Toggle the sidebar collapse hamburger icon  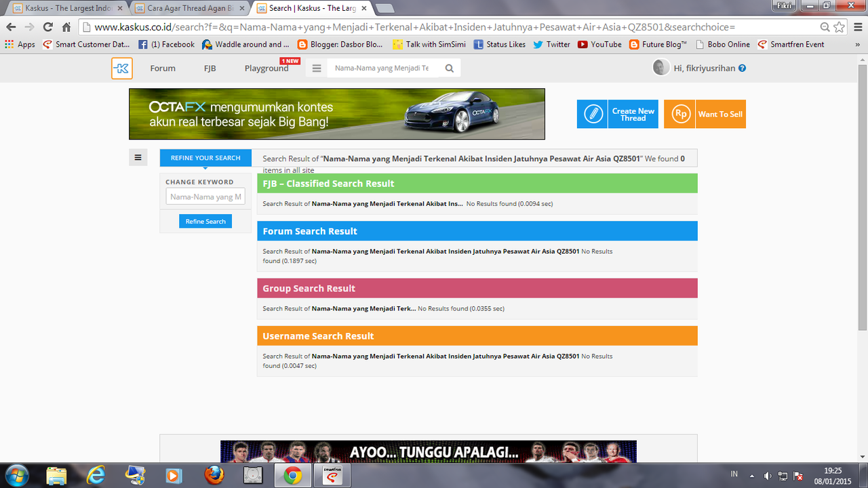click(138, 157)
